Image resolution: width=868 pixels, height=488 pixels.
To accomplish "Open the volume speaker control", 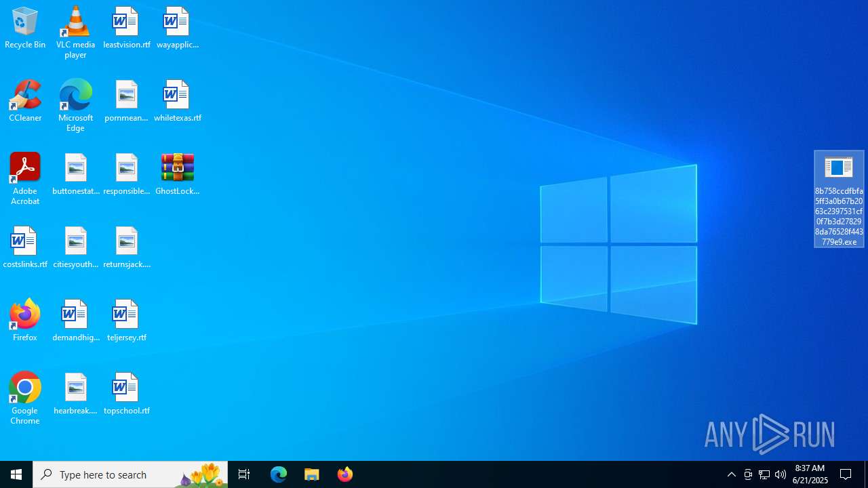I will click(781, 474).
